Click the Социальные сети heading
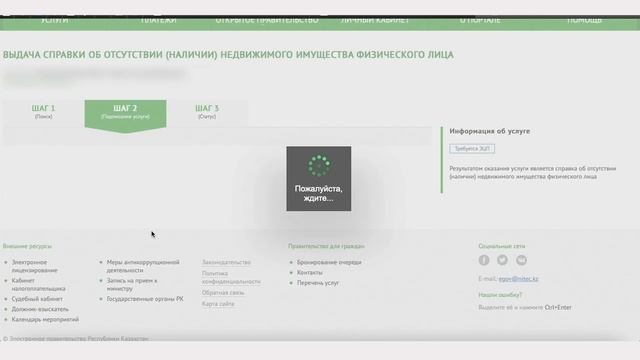640x360 pixels. 502,246
